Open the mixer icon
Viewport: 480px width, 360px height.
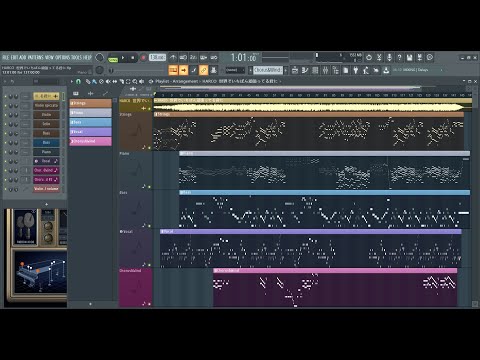(325, 70)
